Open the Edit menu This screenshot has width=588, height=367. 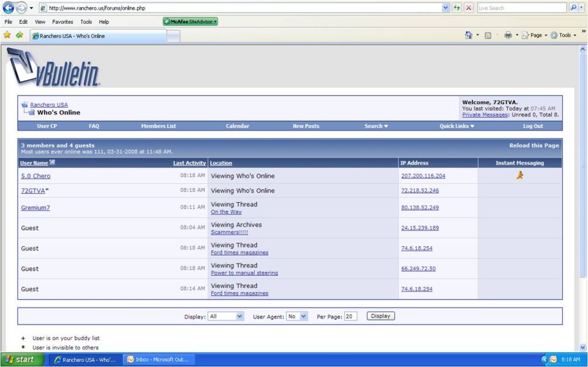point(23,22)
